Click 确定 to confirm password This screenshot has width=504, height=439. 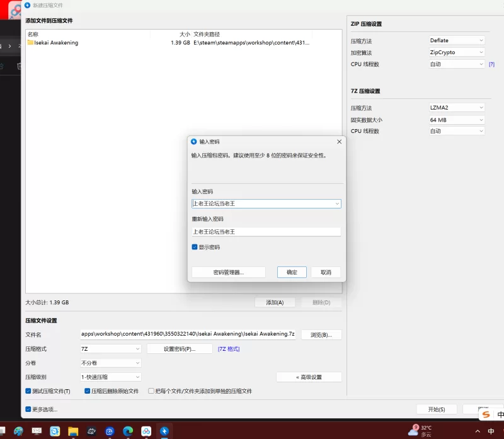click(x=292, y=273)
